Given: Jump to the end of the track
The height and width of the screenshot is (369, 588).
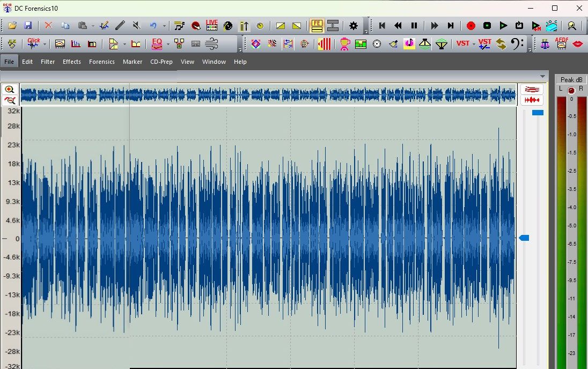Looking at the screenshot, I should tap(450, 26).
